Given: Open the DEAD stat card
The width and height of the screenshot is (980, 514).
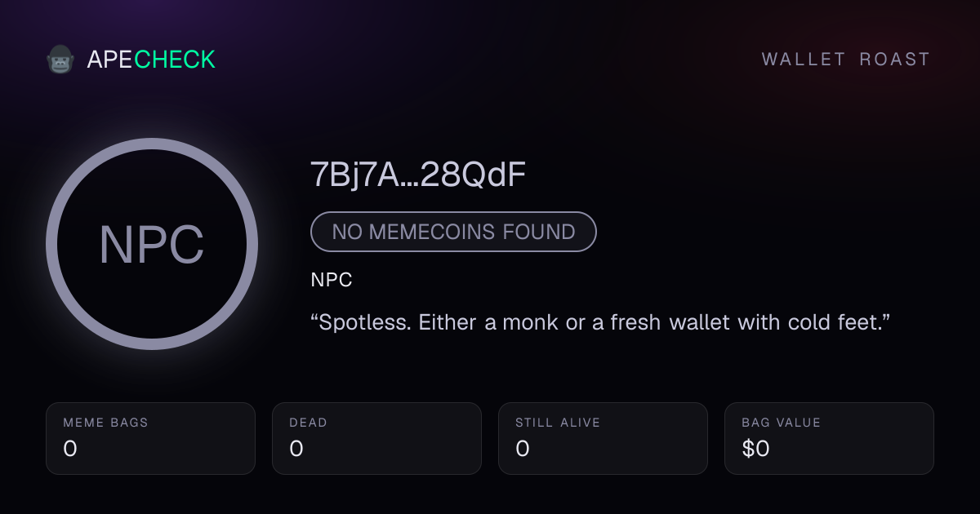Looking at the screenshot, I should [x=376, y=438].
